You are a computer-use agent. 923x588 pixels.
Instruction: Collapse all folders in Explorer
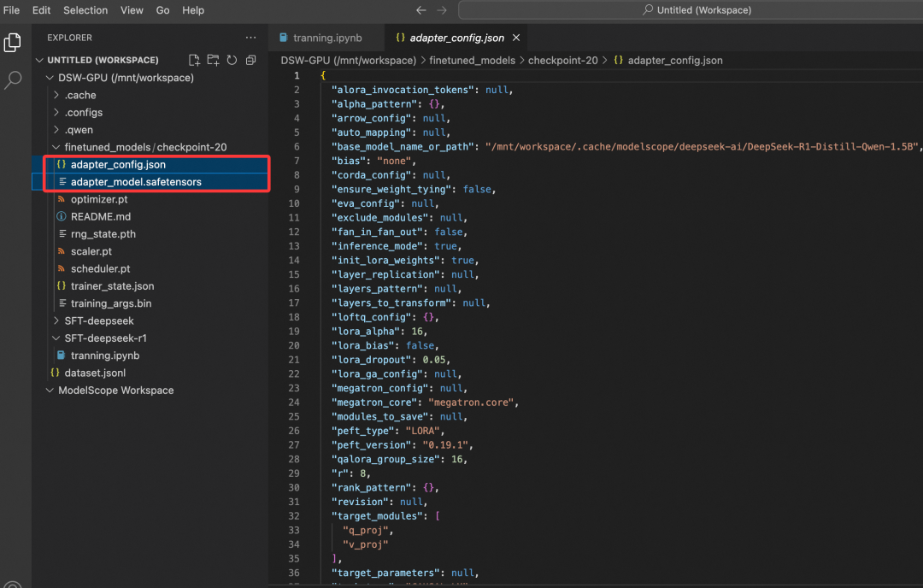pyautogui.click(x=250, y=60)
